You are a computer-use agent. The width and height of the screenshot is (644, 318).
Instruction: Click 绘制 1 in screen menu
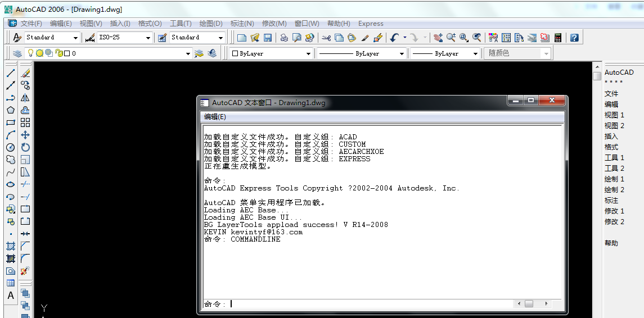pos(614,179)
